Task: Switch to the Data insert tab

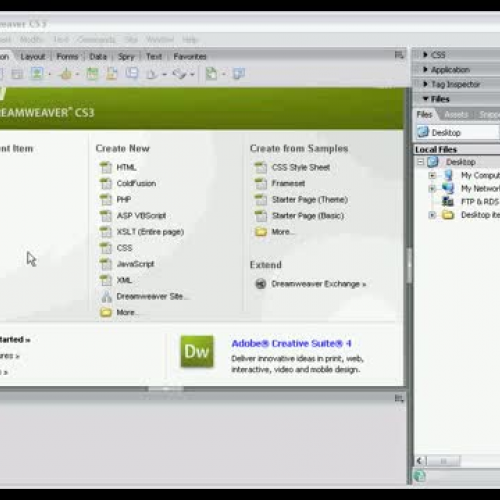Action: click(x=98, y=57)
